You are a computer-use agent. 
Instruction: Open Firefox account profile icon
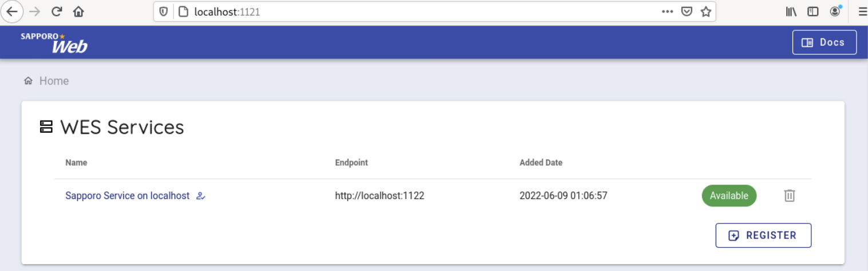pos(835,11)
